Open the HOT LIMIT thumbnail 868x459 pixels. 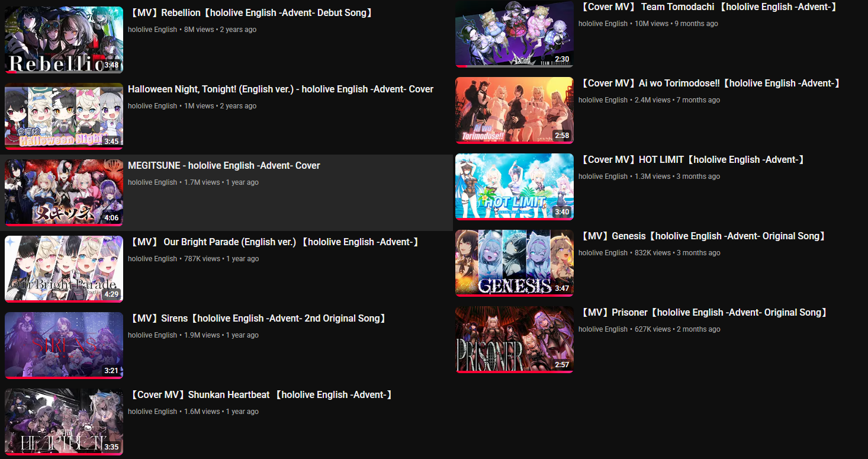pyautogui.click(x=515, y=187)
